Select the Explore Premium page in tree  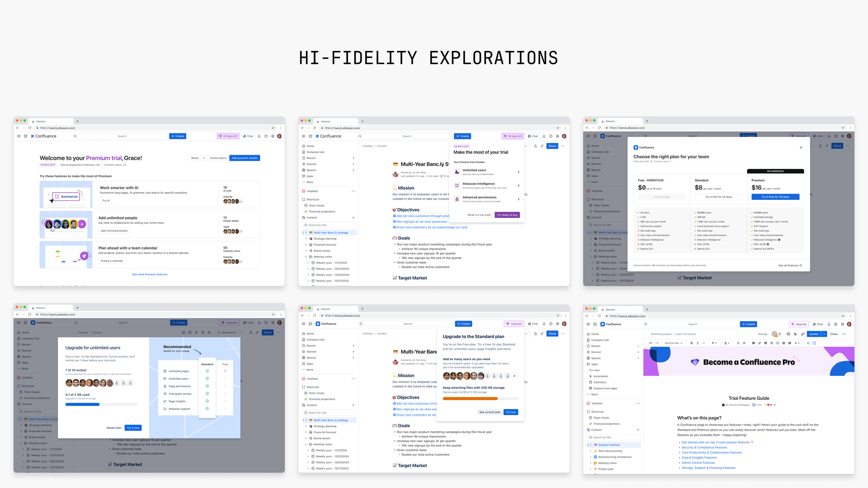(x=609, y=445)
